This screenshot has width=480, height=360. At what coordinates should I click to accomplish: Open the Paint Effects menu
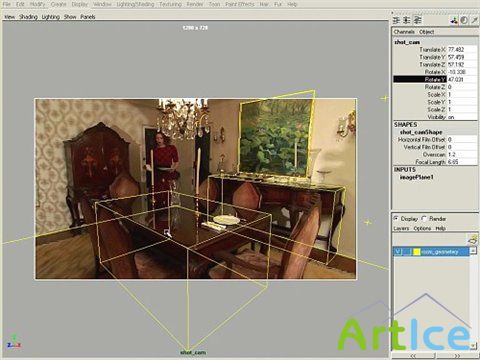(x=240, y=4)
